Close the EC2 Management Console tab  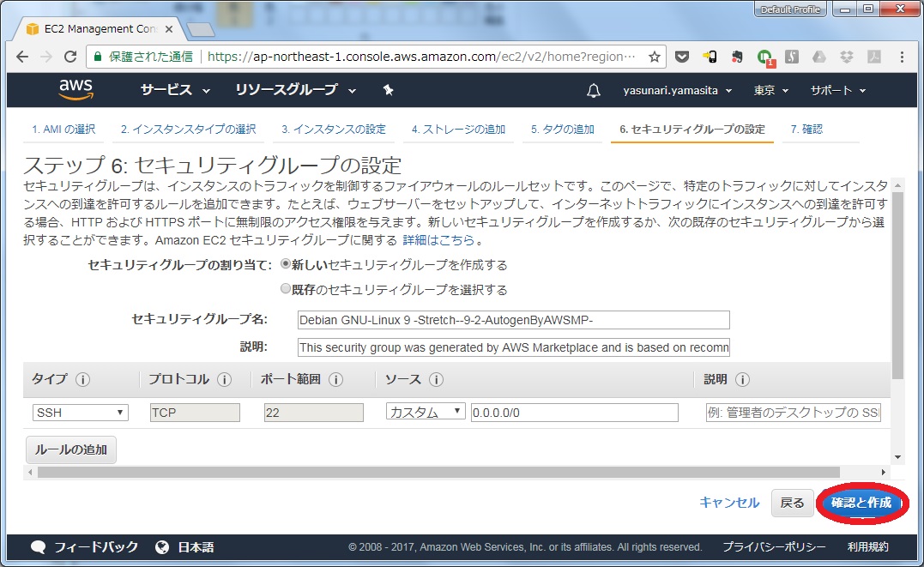click(168, 29)
